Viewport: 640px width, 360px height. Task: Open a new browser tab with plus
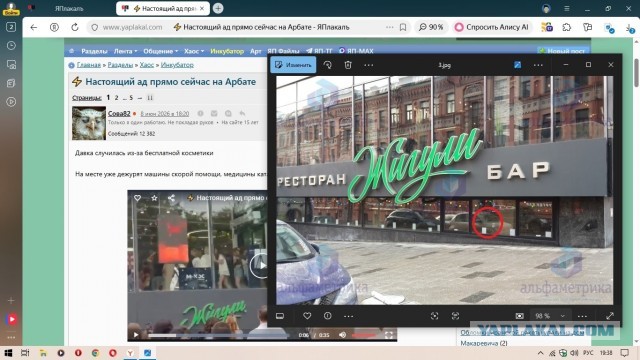(x=218, y=8)
